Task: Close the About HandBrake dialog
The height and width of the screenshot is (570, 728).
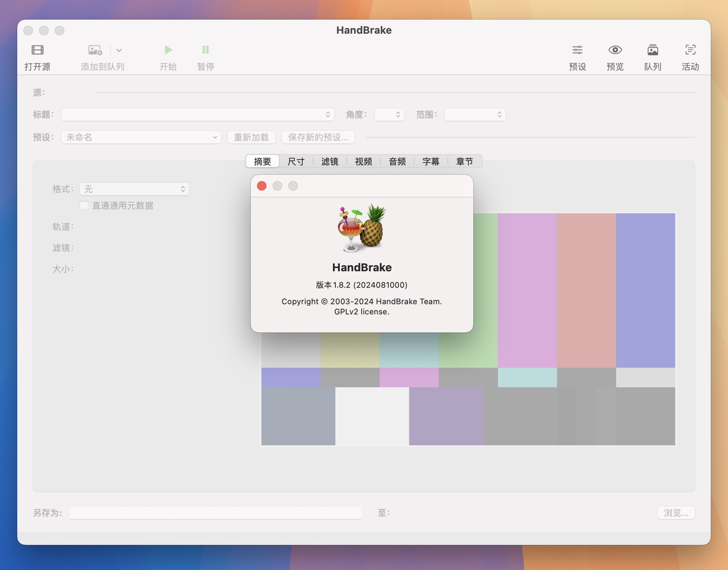Action: tap(262, 186)
